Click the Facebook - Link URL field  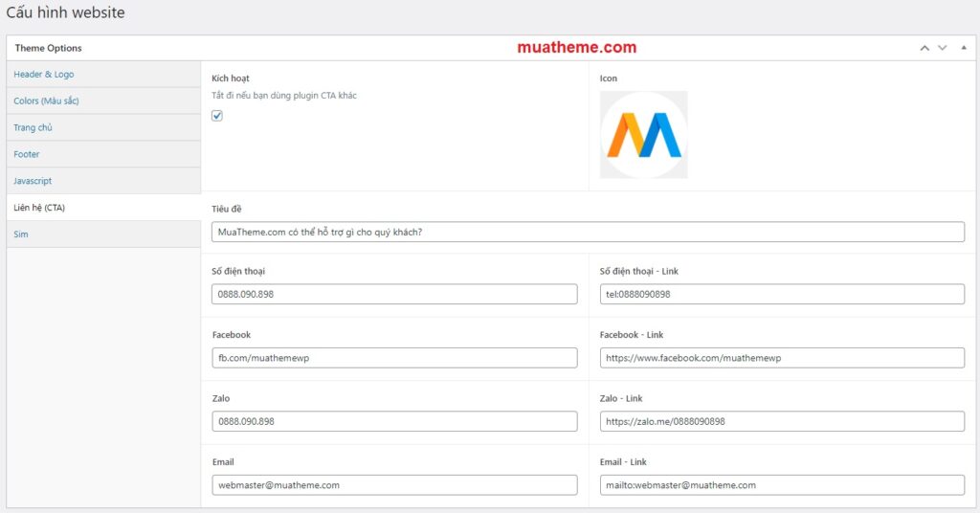point(782,358)
